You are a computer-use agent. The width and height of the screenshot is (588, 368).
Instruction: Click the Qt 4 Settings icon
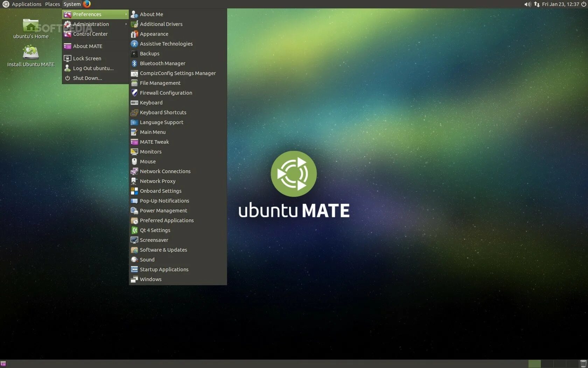pos(134,230)
